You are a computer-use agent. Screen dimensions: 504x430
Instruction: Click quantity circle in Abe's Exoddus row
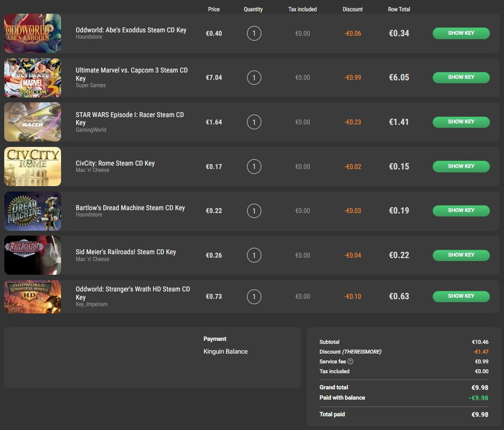coord(254,33)
